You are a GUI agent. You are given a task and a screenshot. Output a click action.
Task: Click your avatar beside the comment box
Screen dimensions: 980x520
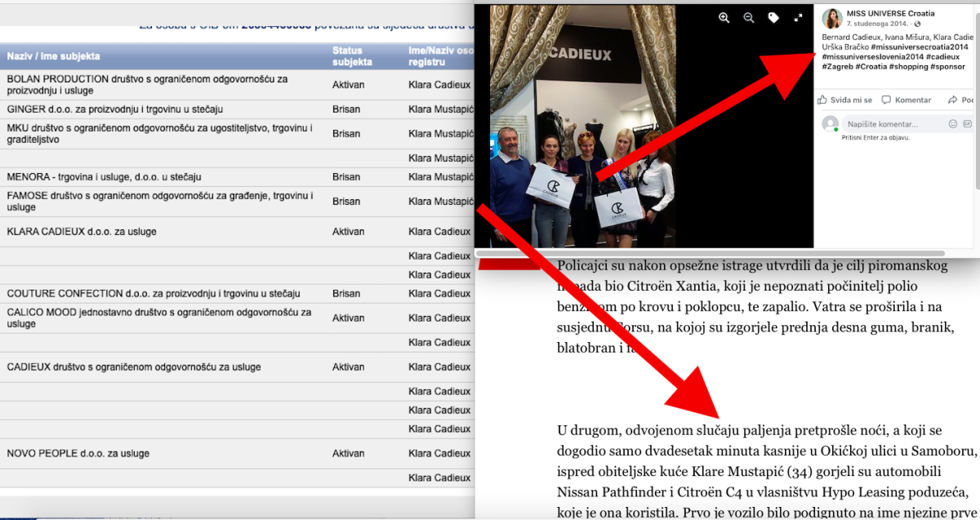click(831, 124)
